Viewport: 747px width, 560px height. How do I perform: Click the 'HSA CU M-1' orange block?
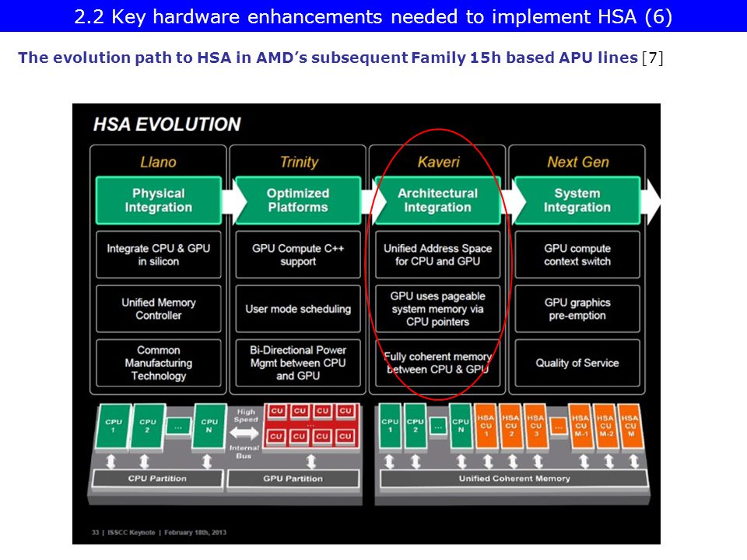click(580, 426)
